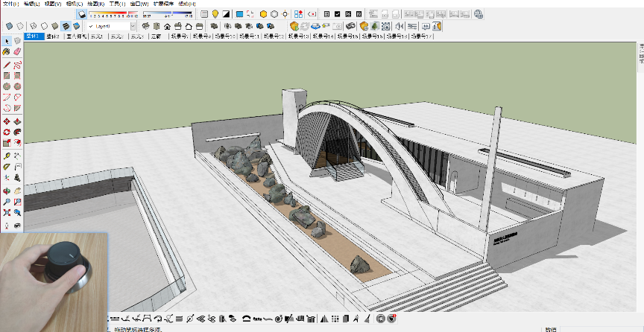
Task: Switch to the 正面 scene tab
Action: click(x=156, y=36)
